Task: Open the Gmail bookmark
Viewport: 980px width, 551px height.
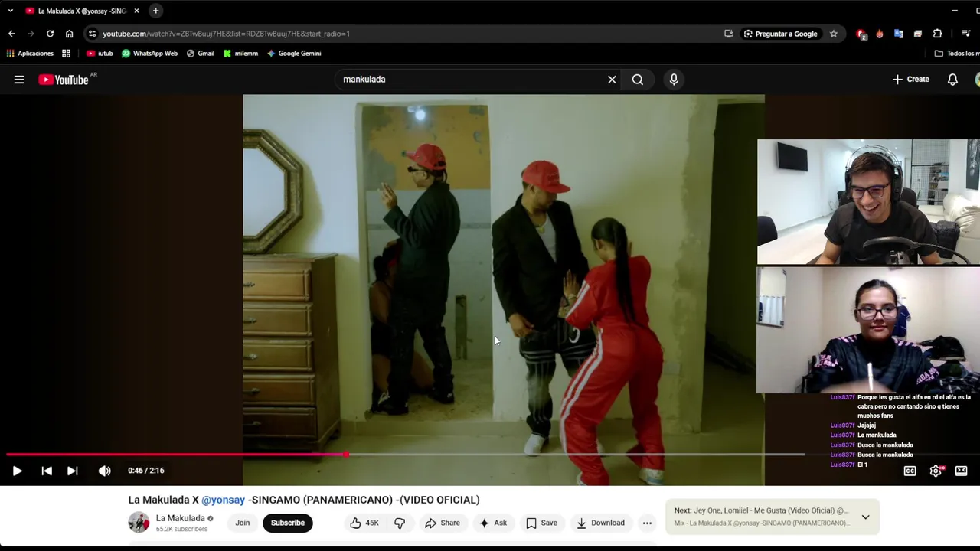Action: pos(201,54)
